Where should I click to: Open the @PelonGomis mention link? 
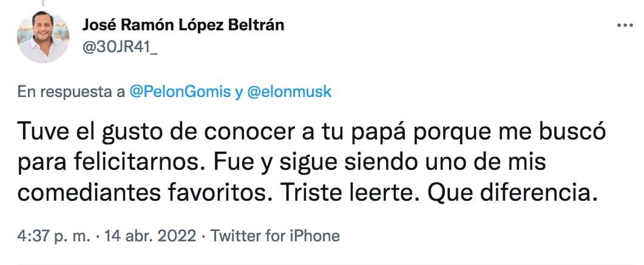[x=180, y=92]
